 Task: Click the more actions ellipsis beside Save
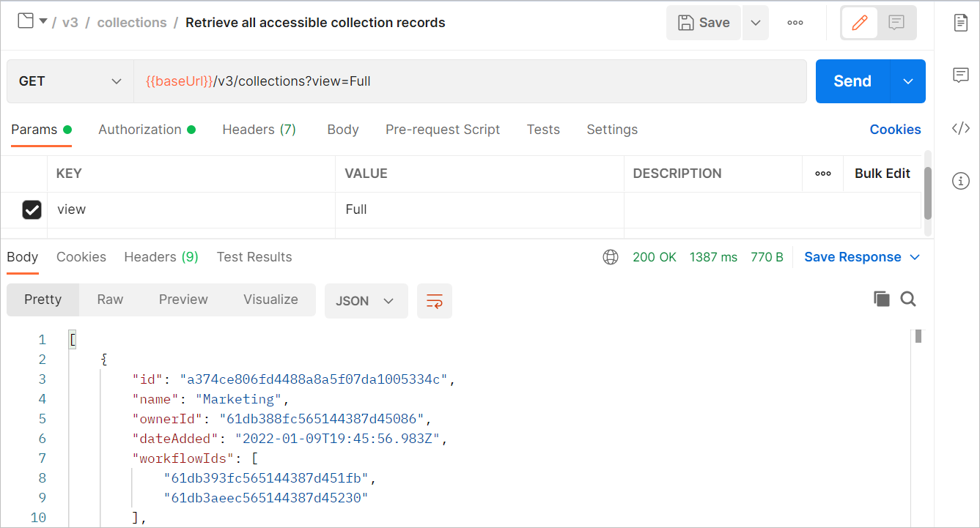(795, 23)
